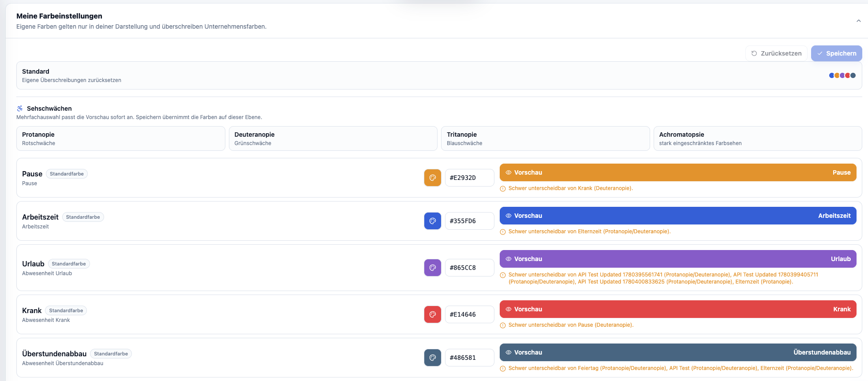Open the purple Urlaub color picker
868x381 pixels.
coord(433,268)
